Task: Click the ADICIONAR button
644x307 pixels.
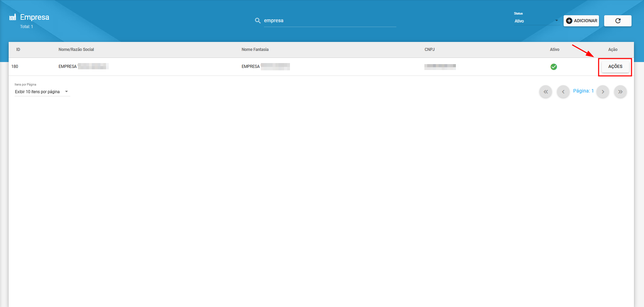Action: point(581,21)
